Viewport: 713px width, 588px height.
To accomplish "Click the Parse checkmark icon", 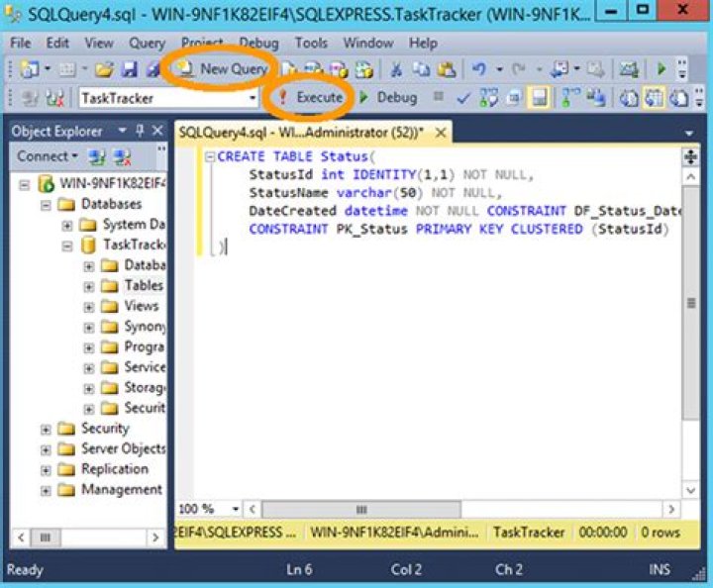I will (463, 98).
